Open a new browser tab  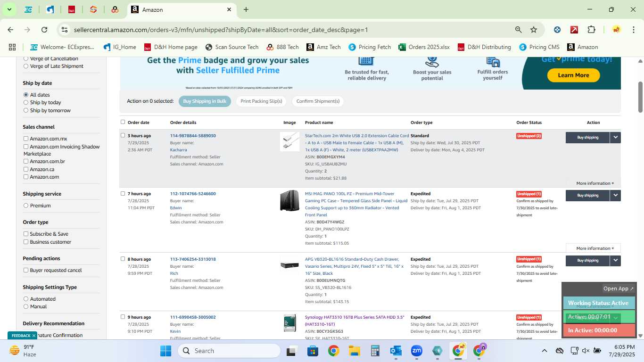tap(246, 9)
